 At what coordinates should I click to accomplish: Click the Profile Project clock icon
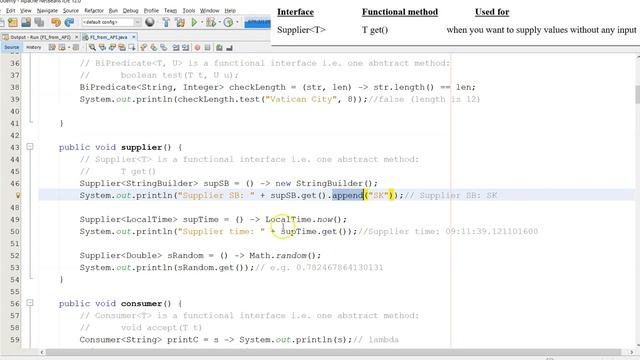(x=229, y=22)
